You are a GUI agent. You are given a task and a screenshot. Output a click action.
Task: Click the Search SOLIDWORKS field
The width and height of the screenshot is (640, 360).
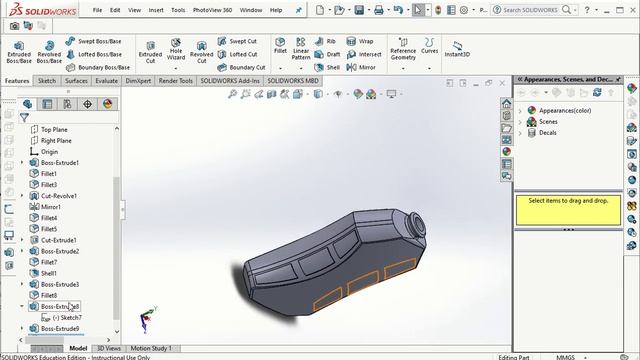529,10
